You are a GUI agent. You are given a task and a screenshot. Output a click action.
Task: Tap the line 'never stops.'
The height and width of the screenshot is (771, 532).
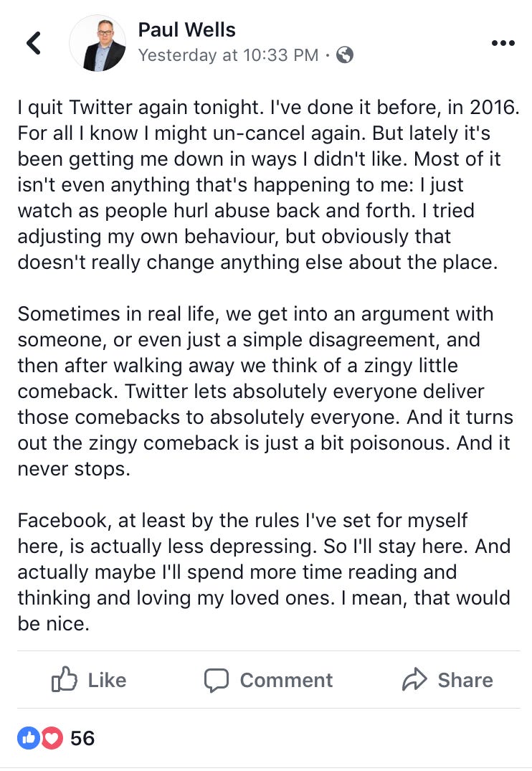click(x=75, y=468)
